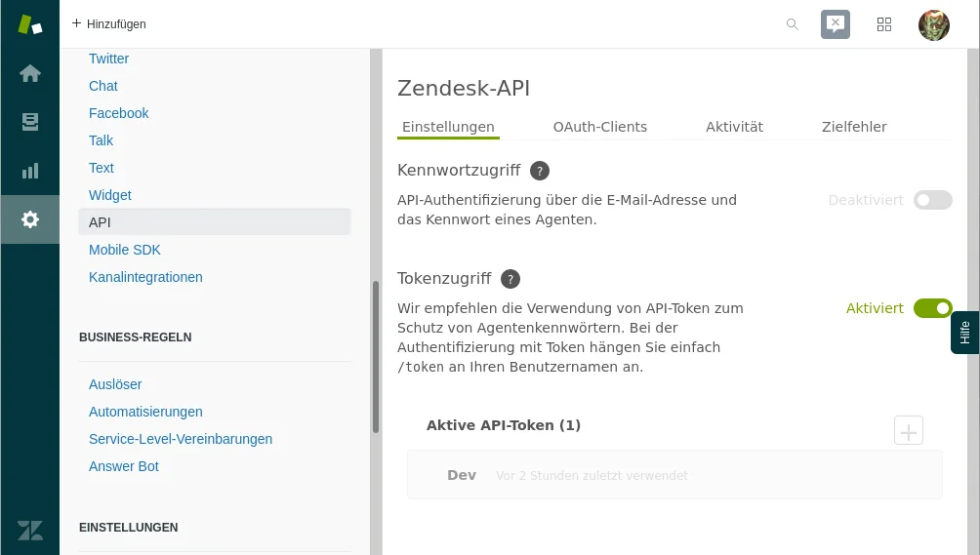Open the chat notifications icon
980x555 pixels.
[836, 24]
